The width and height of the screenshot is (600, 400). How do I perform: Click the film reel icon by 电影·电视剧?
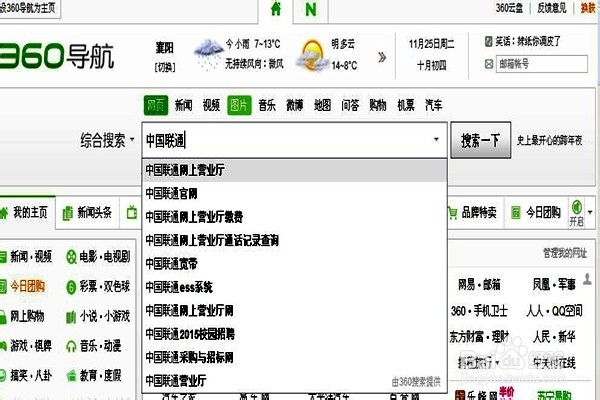click(x=71, y=257)
